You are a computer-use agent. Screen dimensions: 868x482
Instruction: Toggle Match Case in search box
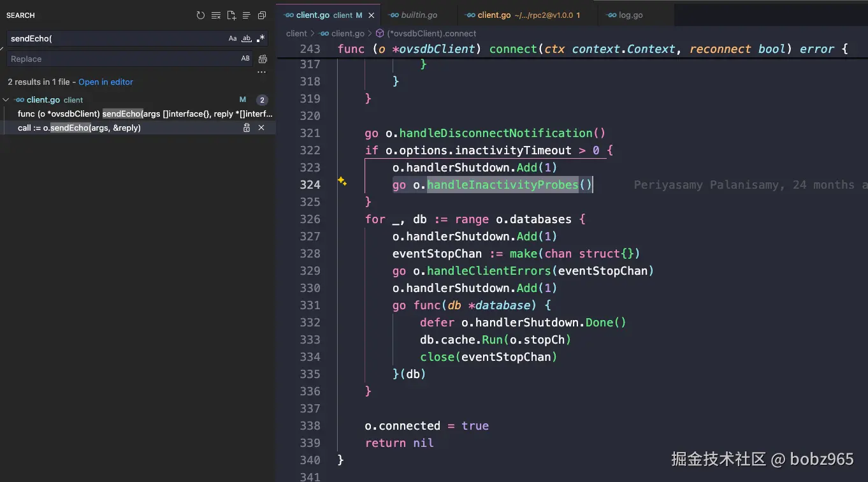[x=233, y=39]
